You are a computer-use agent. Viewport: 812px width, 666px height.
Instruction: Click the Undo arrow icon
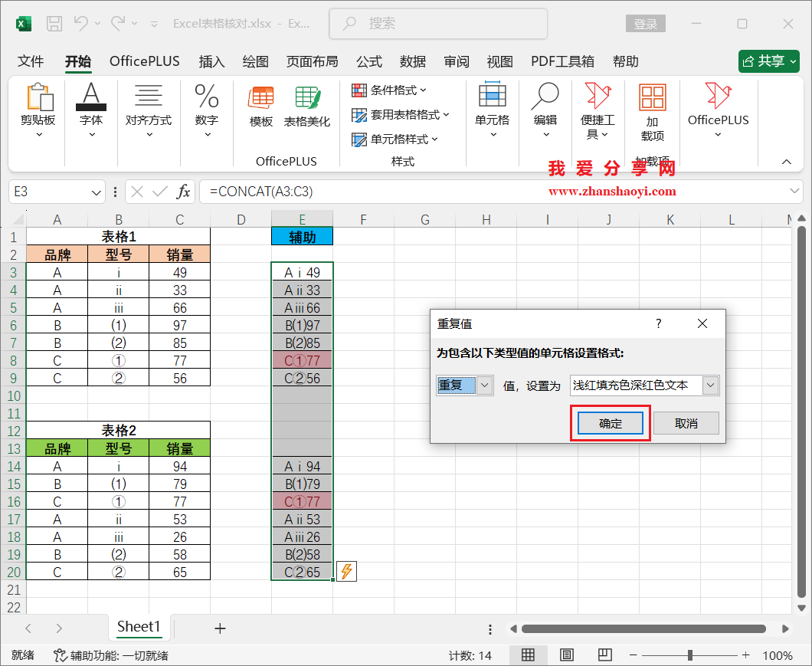(80, 23)
